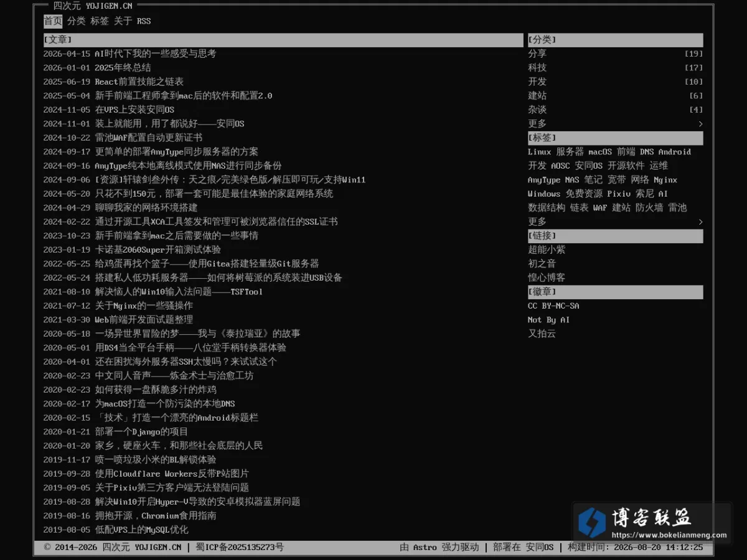Click the 链表 tag
Screen dimensions: 747x560
[579, 208]
